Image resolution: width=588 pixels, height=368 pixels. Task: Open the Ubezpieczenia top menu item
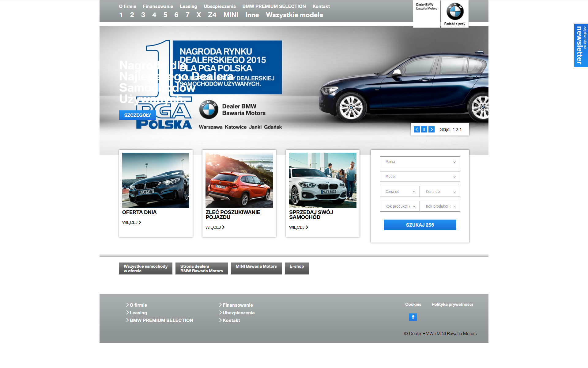pyautogui.click(x=220, y=6)
